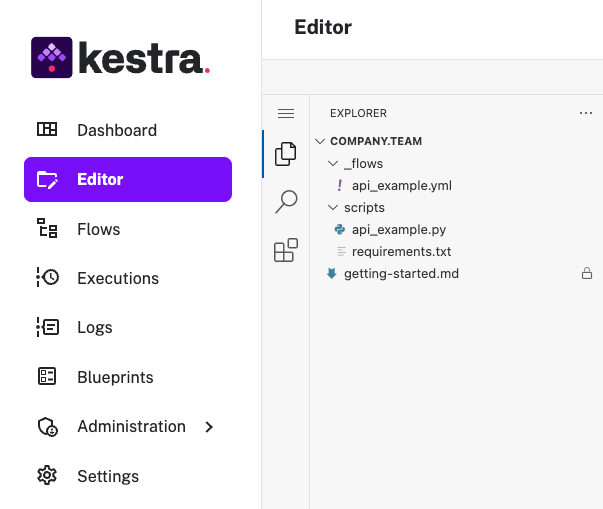This screenshot has height=509, width=603.
Task: Click the EXPLORER panel title
Action: click(358, 113)
